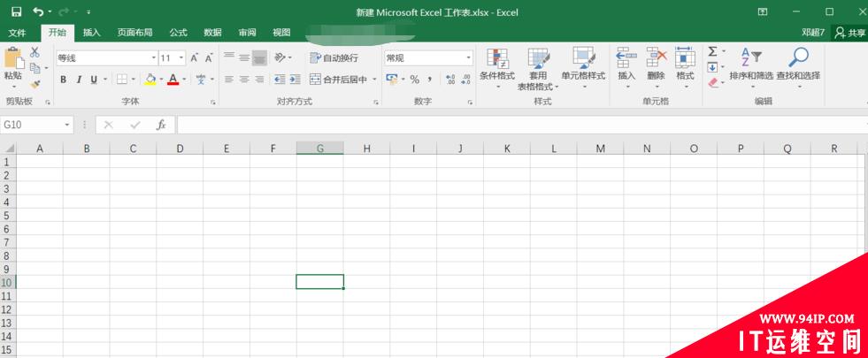The image size is (868, 358).
Task: Switch to the 数据 tab
Action: coord(212,33)
